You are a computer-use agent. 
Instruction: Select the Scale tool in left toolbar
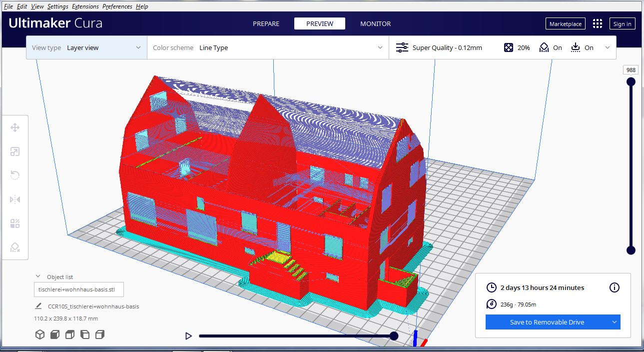coord(15,151)
